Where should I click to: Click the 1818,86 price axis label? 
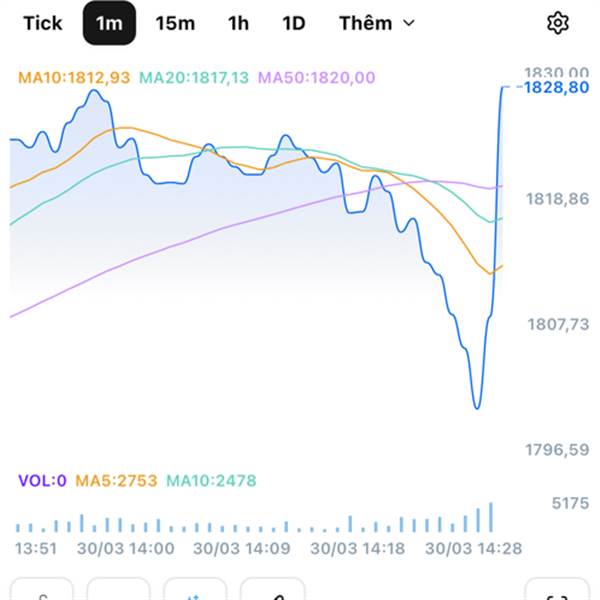coord(557,200)
